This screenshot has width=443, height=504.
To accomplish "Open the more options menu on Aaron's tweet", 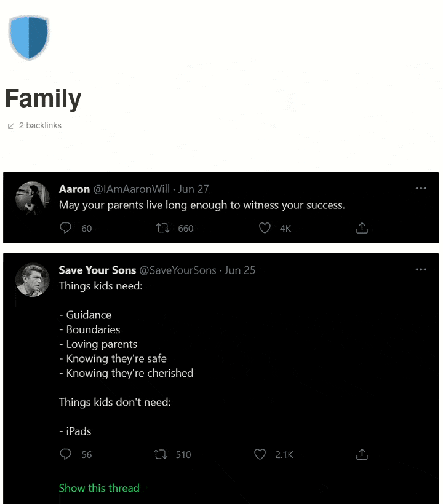I will (421, 189).
